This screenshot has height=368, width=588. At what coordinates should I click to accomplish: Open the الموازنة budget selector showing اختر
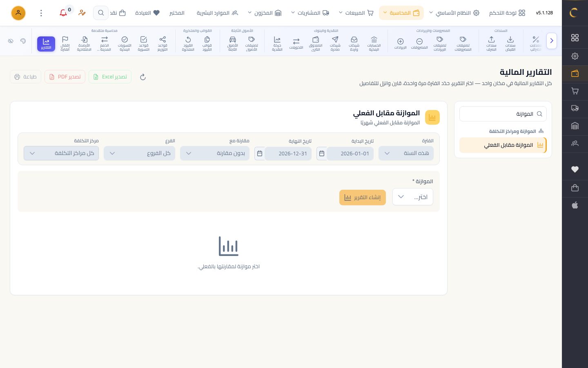413,197
